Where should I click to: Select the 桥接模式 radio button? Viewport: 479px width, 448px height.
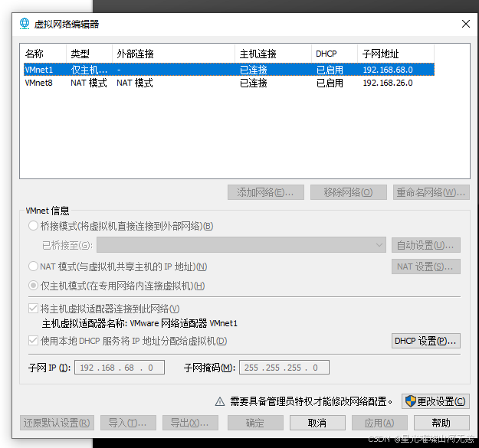pyautogui.click(x=33, y=226)
